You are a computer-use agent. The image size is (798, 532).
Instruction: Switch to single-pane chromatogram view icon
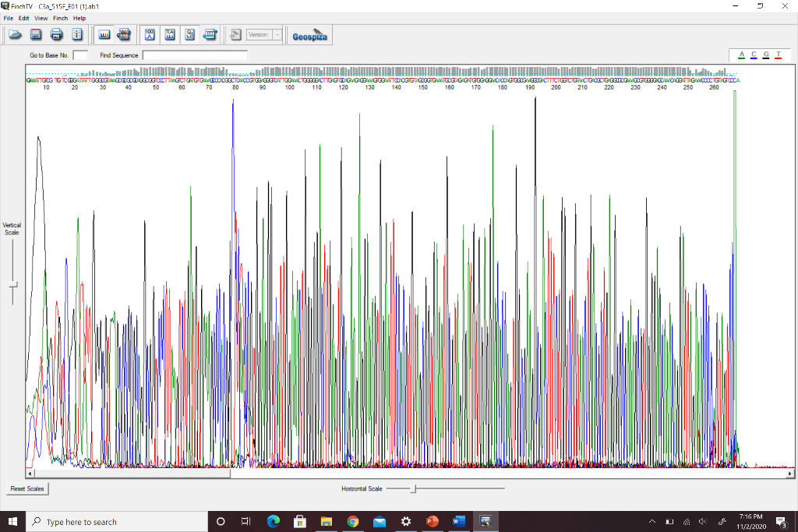point(104,34)
